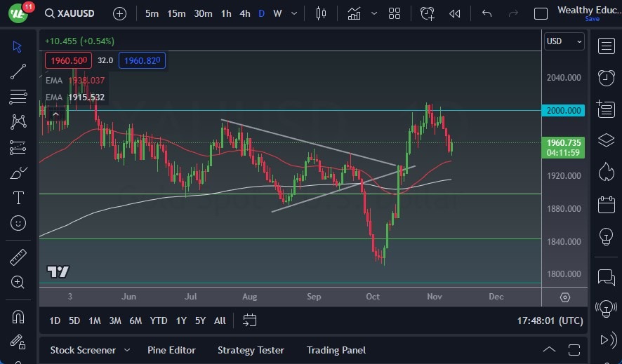622x364 pixels.
Task: Expand the Stock Screener dropdown arrow
Action: pyautogui.click(x=127, y=350)
